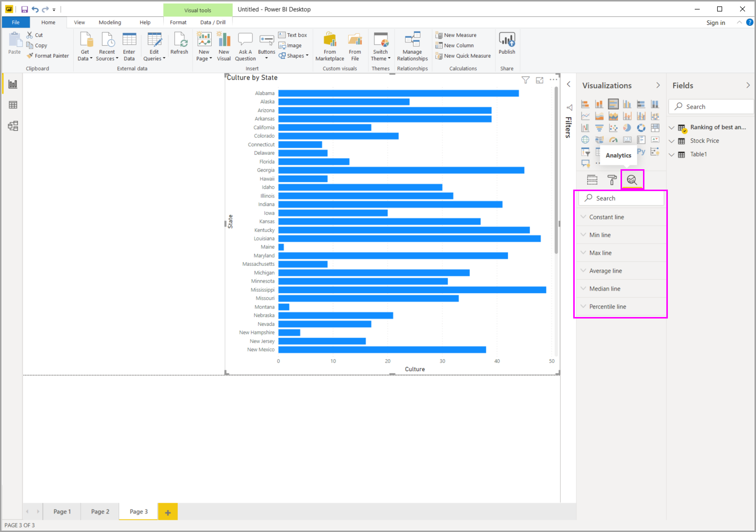
Task: Pick the Area chart visualization
Action: 599,116
